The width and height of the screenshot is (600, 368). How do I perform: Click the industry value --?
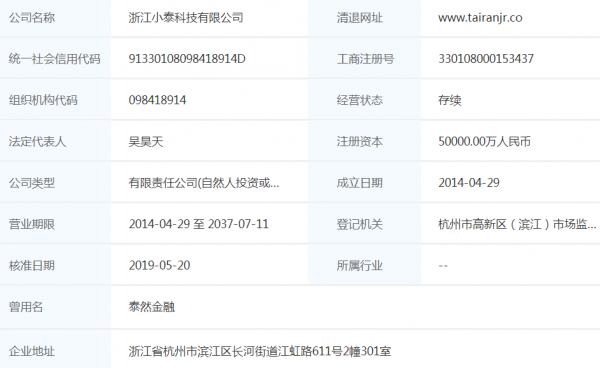coord(443,265)
